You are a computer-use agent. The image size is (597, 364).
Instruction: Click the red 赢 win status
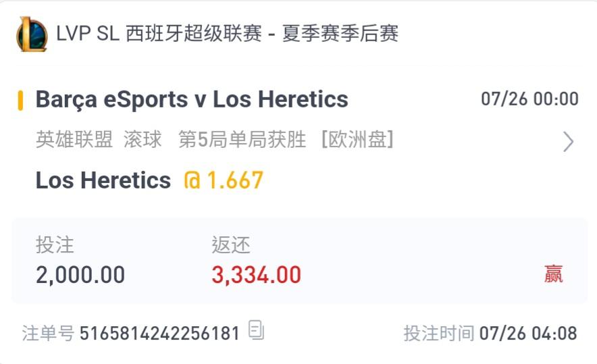click(553, 274)
